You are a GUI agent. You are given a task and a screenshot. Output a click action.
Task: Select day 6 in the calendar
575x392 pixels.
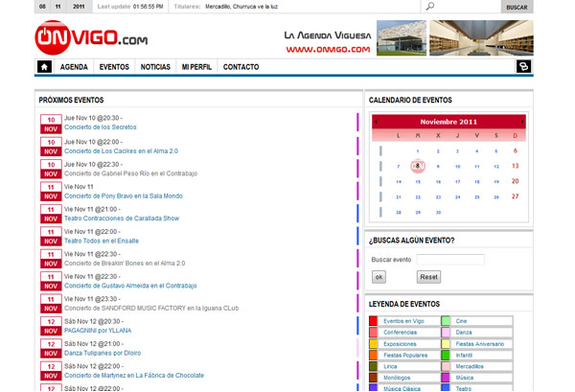tap(516, 150)
